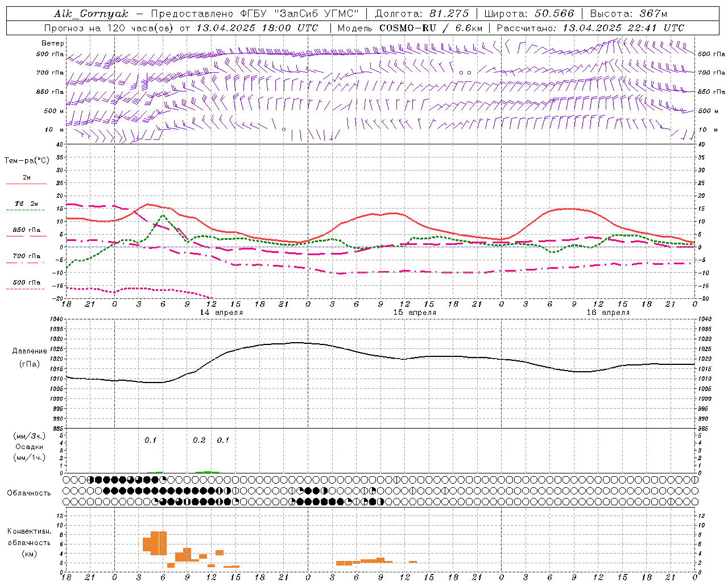The height and width of the screenshot is (582, 728).
Task: Click the Ветер wind panel label
Action: coord(52,43)
